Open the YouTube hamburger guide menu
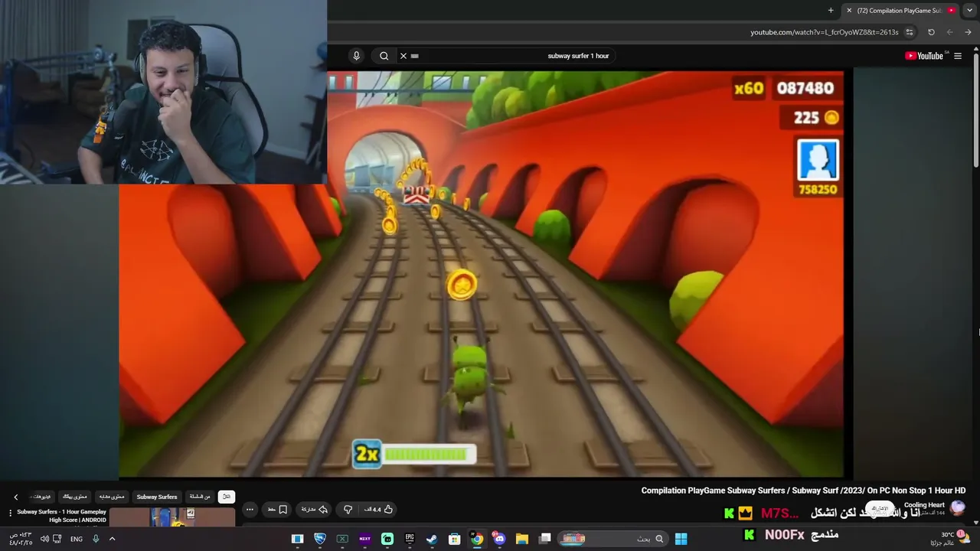980x551 pixels. click(x=958, y=56)
